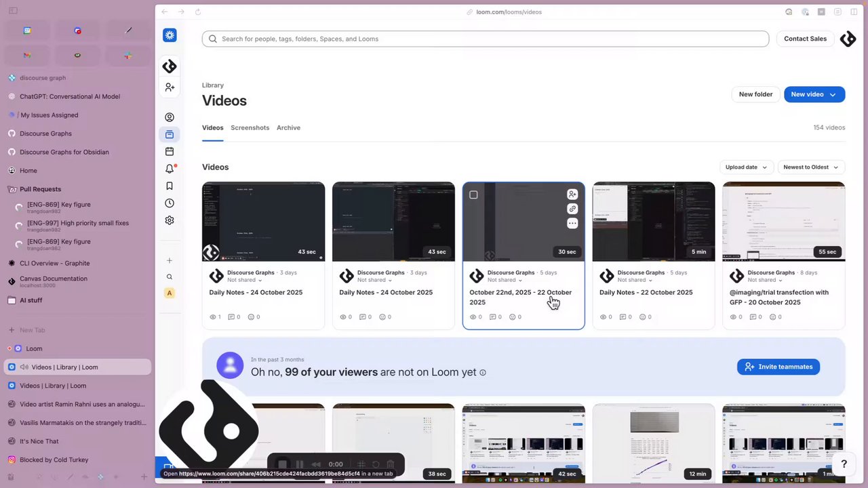868x488 pixels.
Task: Open 'Not shared' dropdown on 43 sec second card
Action: [374, 280]
